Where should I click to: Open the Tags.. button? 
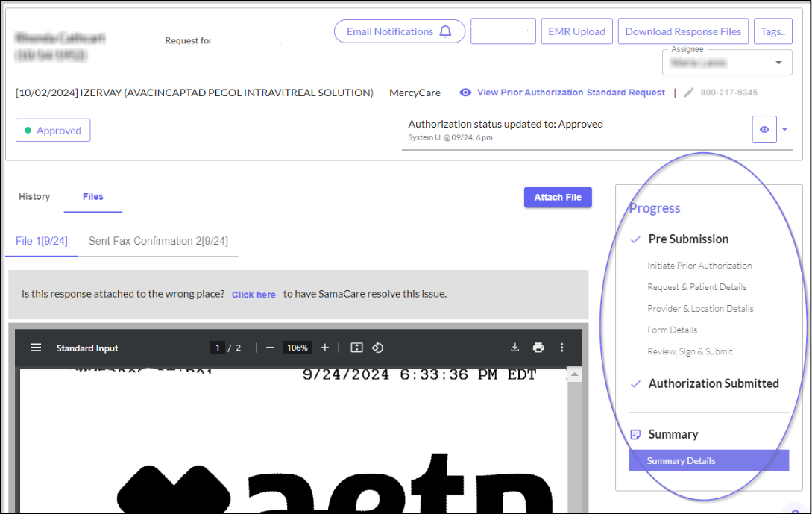point(773,31)
